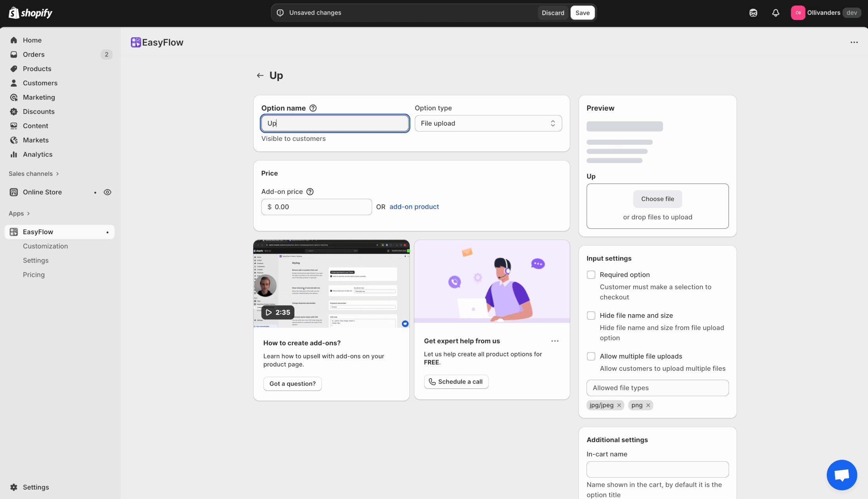Click the Option name help icon
Screen dimensions: 868x499
click(312, 108)
